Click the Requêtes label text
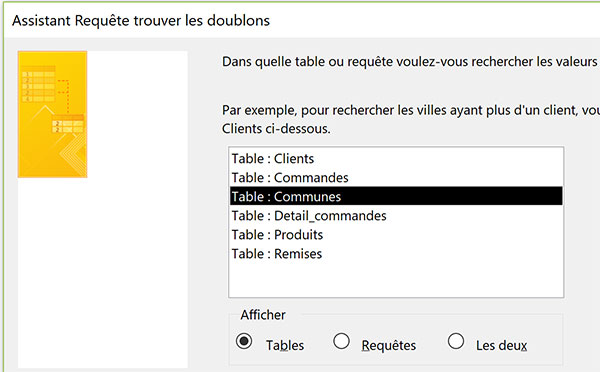The image size is (600, 372). 389,345
